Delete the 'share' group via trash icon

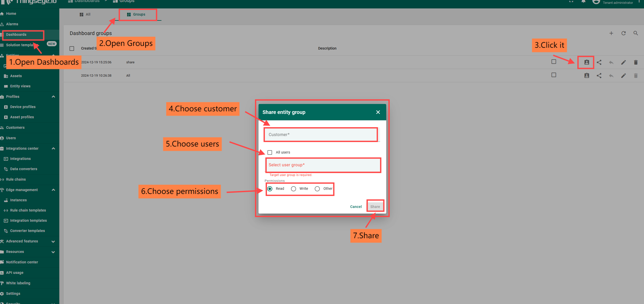coord(636,62)
